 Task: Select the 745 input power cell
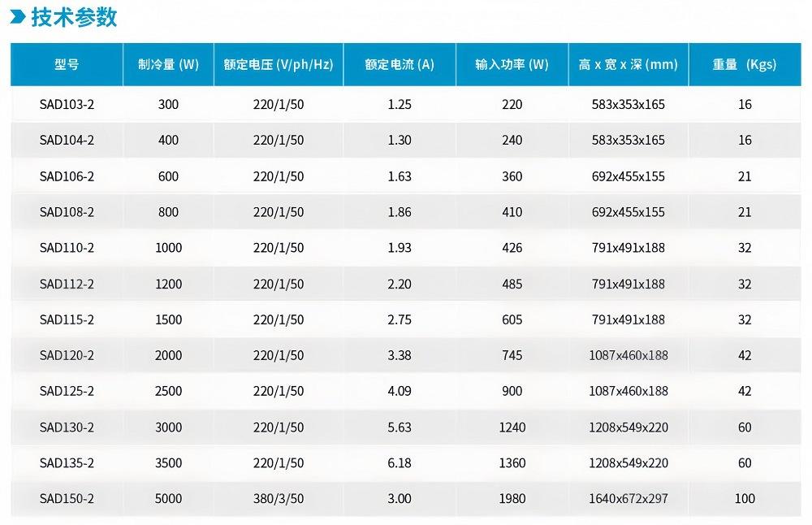tap(512, 355)
